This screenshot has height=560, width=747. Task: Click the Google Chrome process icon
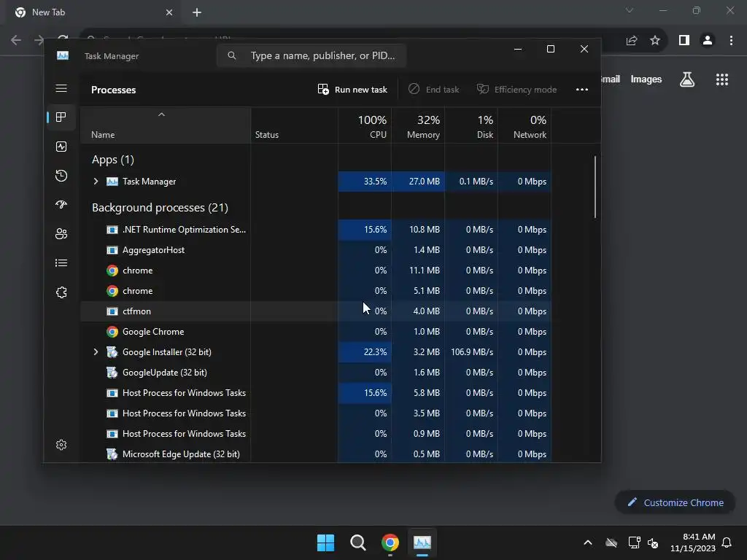(x=112, y=332)
